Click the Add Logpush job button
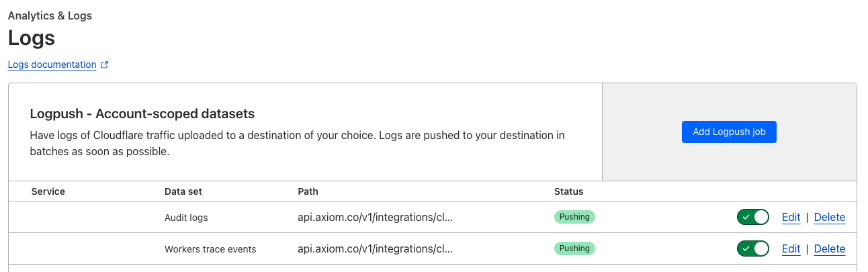This screenshot has width=868, height=272. [x=729, y=132]
